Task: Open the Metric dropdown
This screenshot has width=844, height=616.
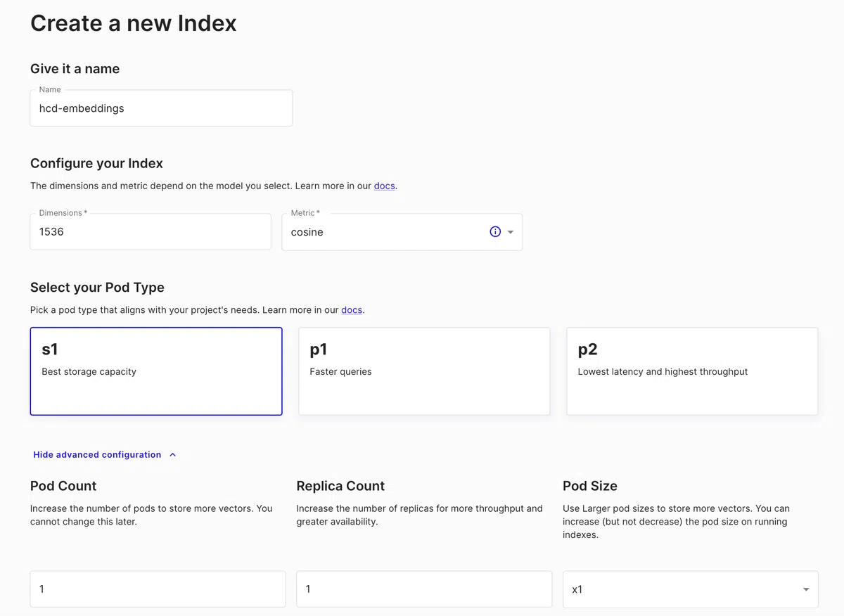Action: point(402,232)
